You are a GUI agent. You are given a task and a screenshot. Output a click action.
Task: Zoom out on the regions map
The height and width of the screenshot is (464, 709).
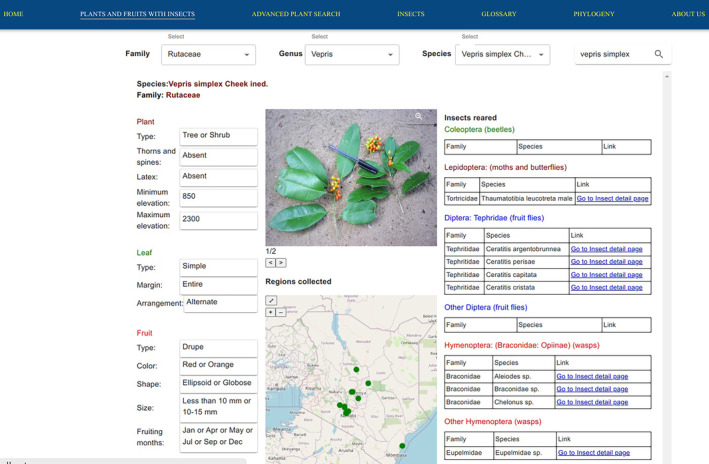[281, 312]
